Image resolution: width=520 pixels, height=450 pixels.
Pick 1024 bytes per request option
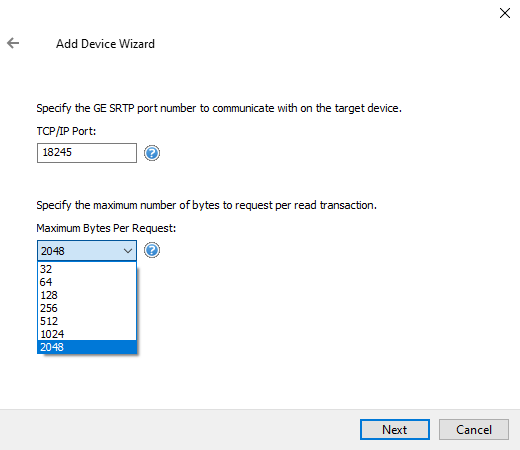87,334
